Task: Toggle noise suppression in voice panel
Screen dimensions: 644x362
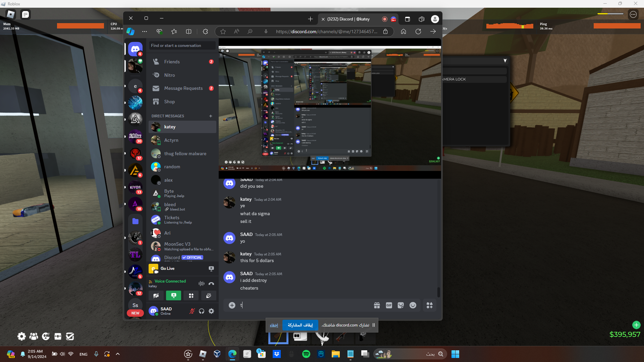Action: (x=201, y=284)
